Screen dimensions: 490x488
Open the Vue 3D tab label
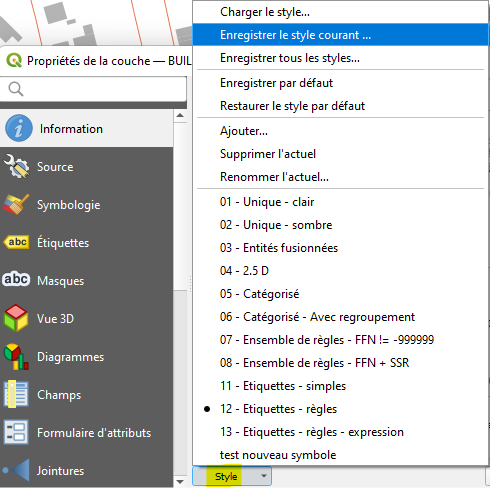[x=55, y=319]
